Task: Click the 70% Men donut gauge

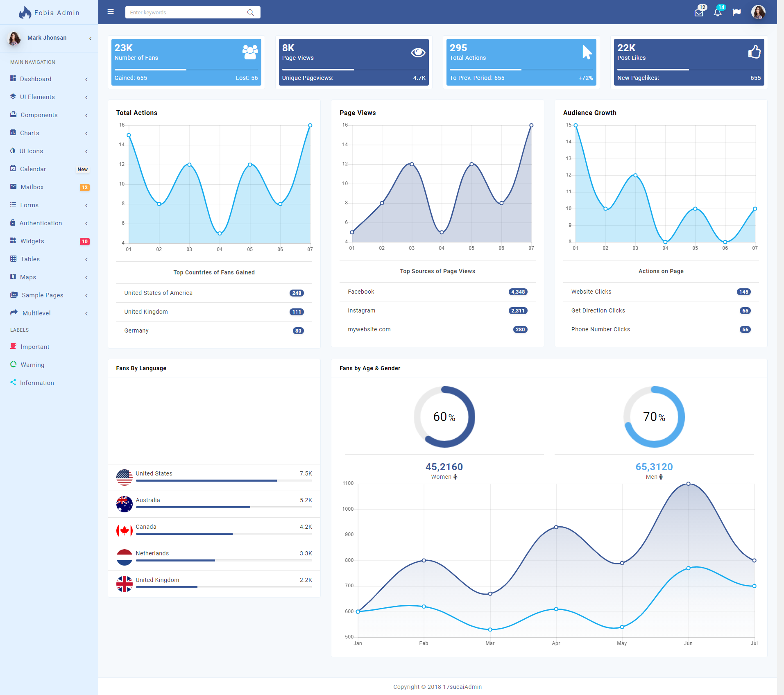Action: coord(654,417)
